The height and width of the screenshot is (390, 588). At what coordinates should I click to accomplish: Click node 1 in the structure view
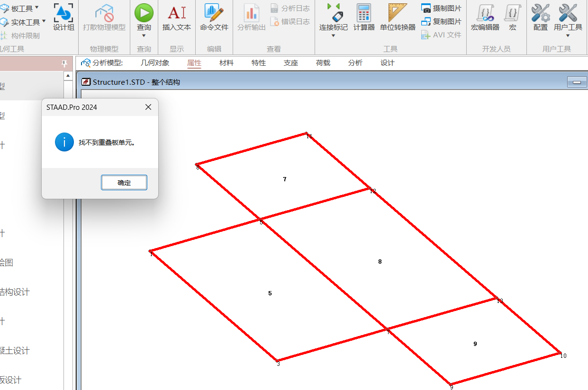pyautogui.click(x=150, y=251)
